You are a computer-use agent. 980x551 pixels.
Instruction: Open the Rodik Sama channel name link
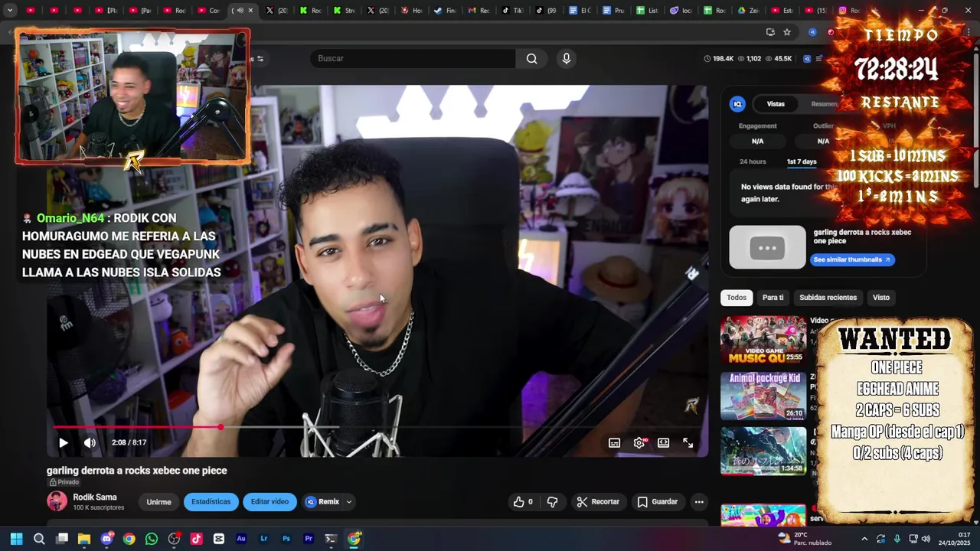pos(95,497)
